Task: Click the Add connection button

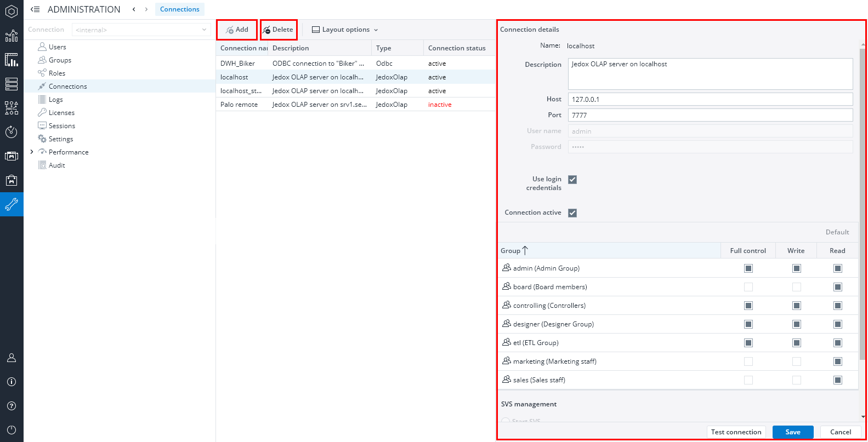Action: [x=237, y=30]
